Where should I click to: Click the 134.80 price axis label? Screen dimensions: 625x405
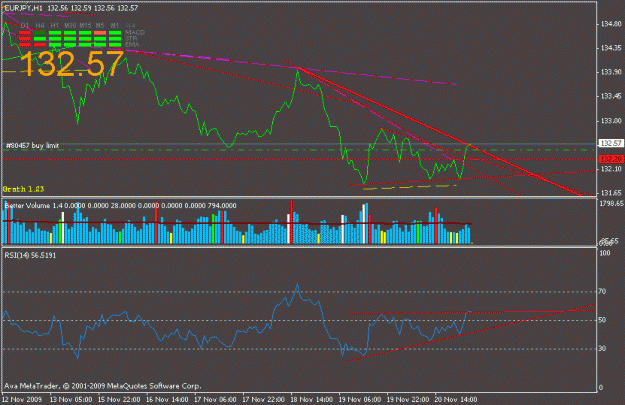click(611, 24)
